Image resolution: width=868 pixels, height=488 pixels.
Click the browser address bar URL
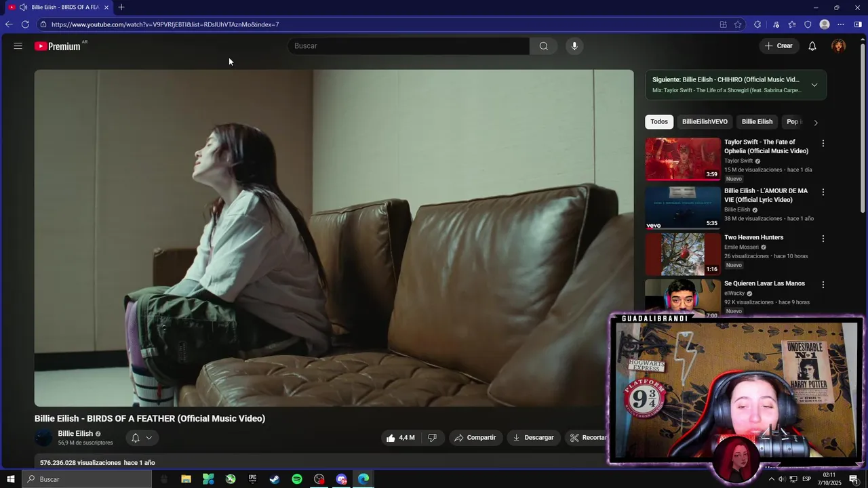coord(165,24)
